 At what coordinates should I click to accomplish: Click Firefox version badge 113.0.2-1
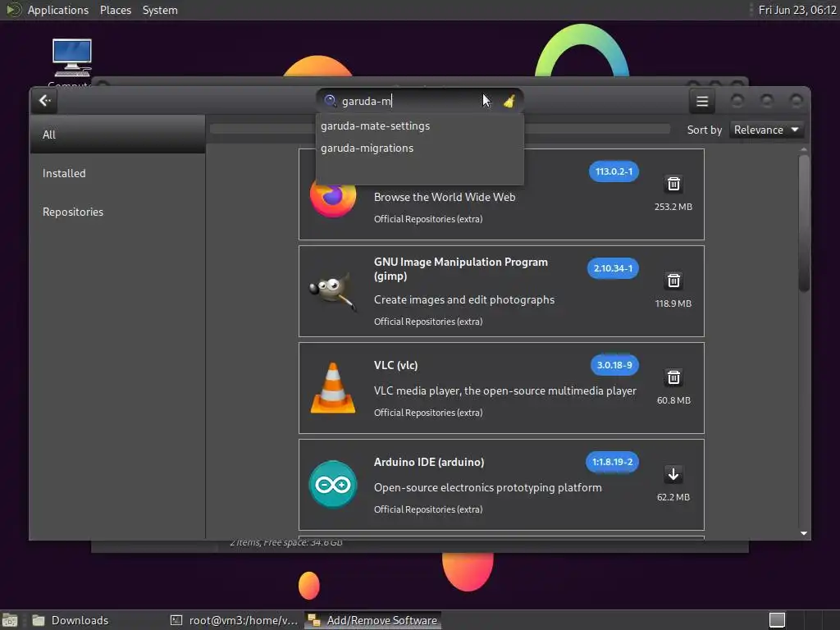click(614, 171)
